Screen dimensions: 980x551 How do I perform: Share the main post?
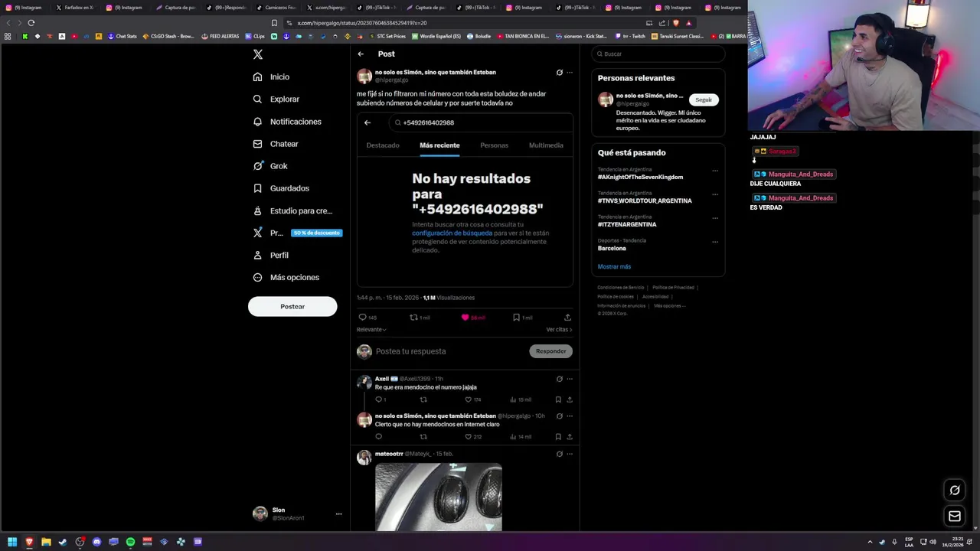click(567, 318)
